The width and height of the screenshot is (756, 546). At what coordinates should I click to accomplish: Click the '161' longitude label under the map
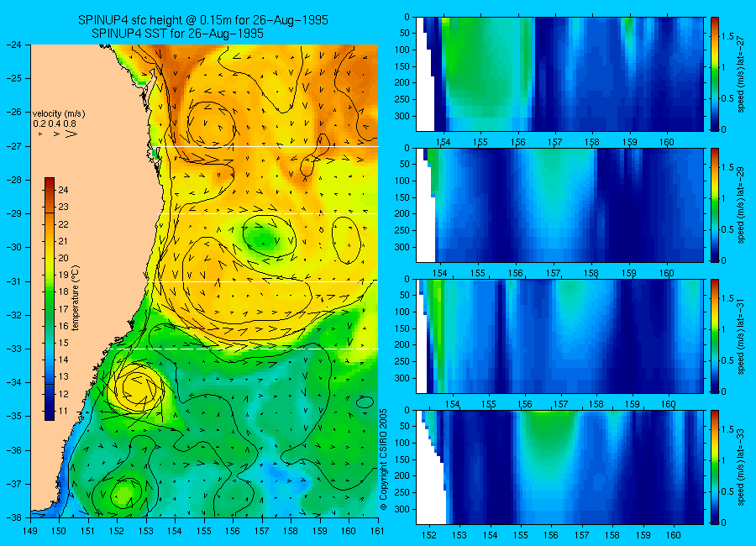coord(377,531)
